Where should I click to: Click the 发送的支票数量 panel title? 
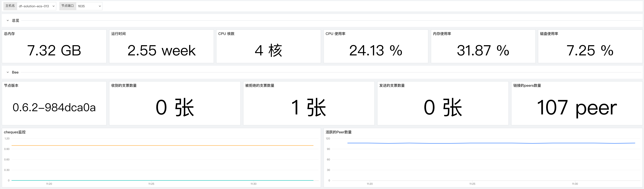coord(392,85)
